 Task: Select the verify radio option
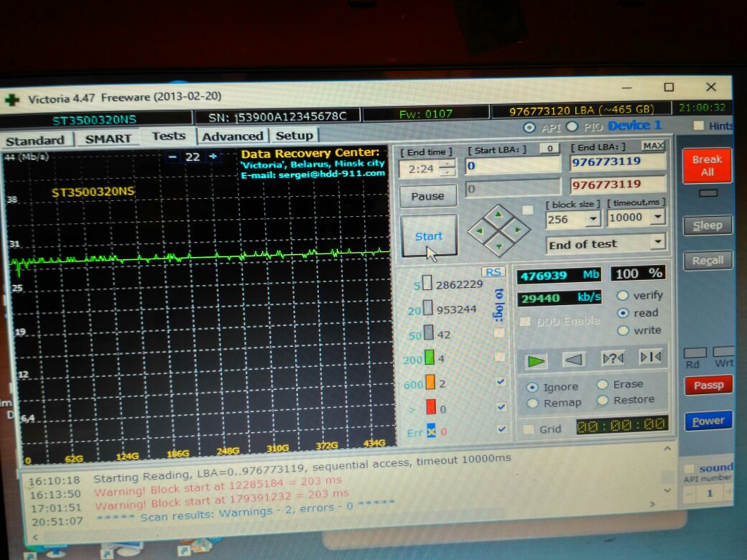[623, 296]
